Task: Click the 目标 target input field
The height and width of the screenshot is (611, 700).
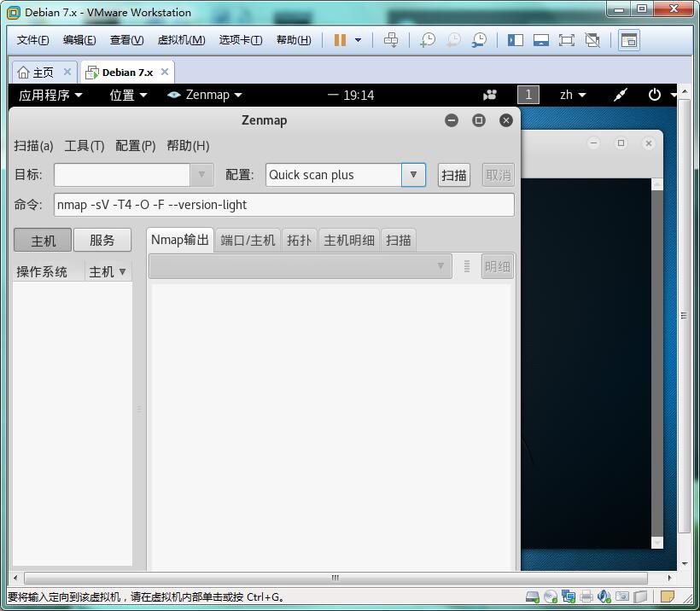Action: click(x=122, y=175)
